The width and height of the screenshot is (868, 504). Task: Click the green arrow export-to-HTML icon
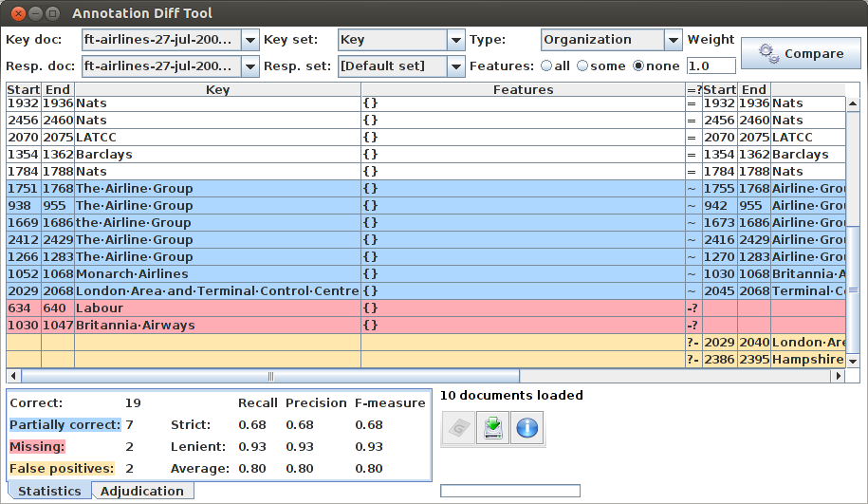coord(492,427)
